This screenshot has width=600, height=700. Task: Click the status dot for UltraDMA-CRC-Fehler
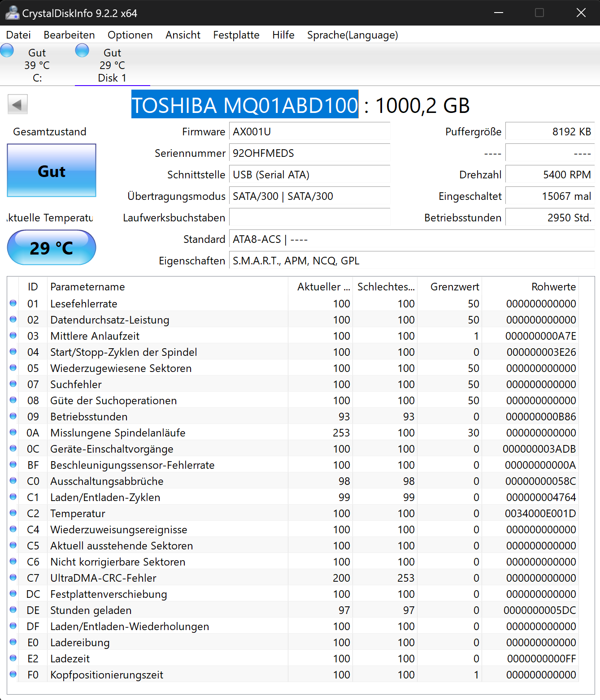[x=13, y=578]
